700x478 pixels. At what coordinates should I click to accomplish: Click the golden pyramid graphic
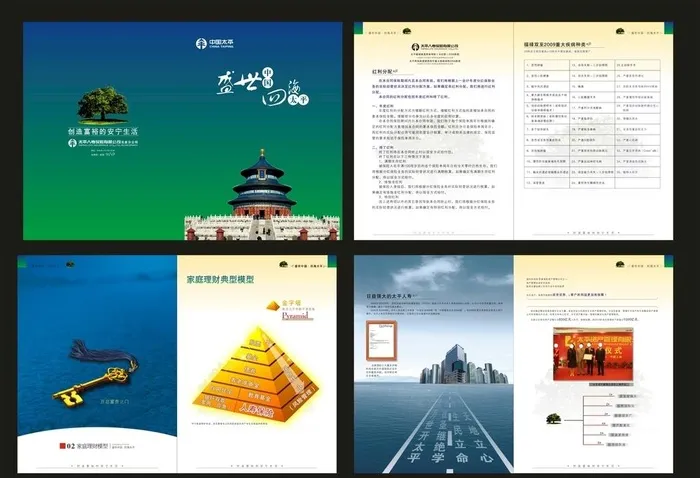click(260, 361)
